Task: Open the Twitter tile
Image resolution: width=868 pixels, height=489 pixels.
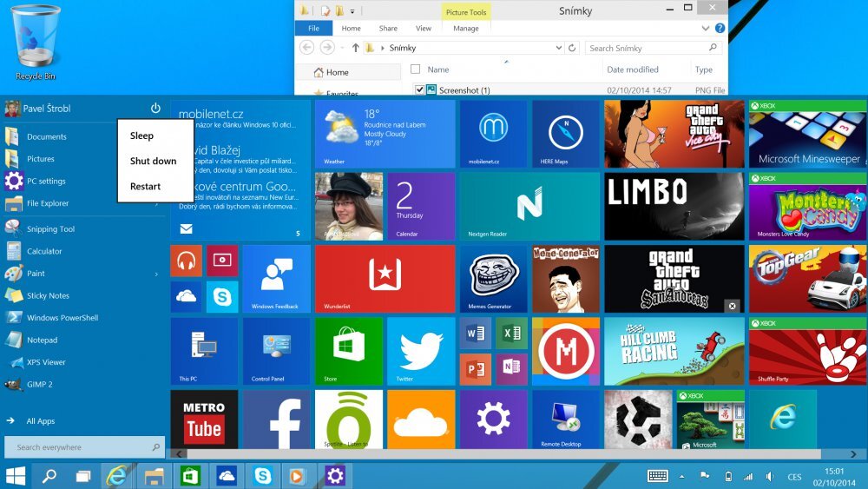Action: pyautogui.click(x=421, y=351)
